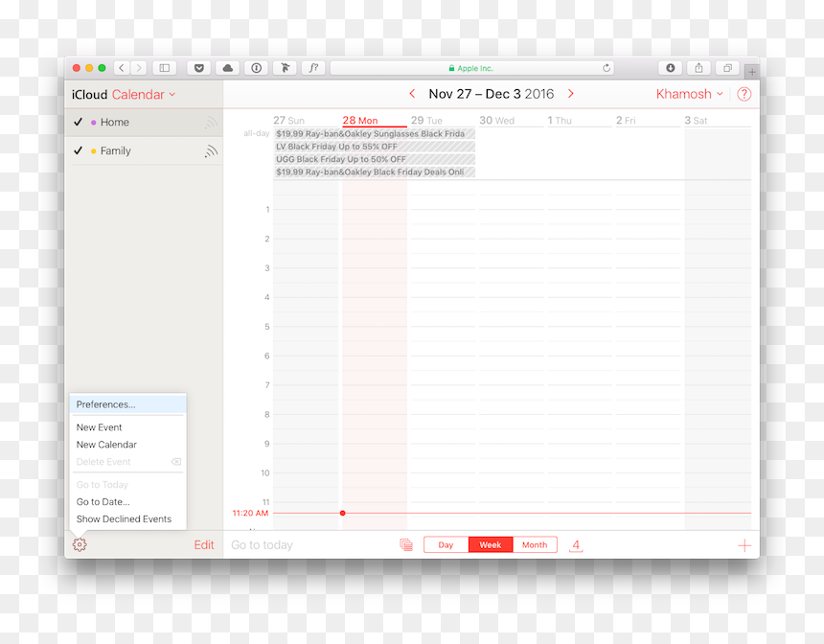Open the Safari share button

coord(698,68)
